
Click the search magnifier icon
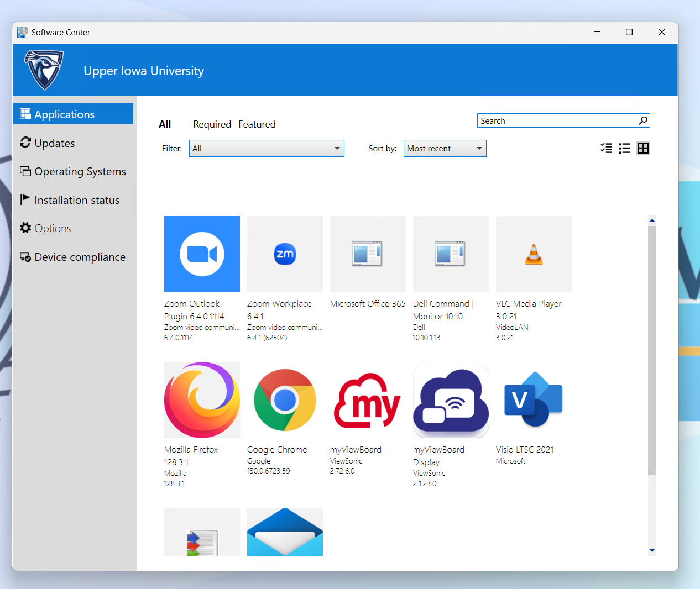click(x=643, y=120)
